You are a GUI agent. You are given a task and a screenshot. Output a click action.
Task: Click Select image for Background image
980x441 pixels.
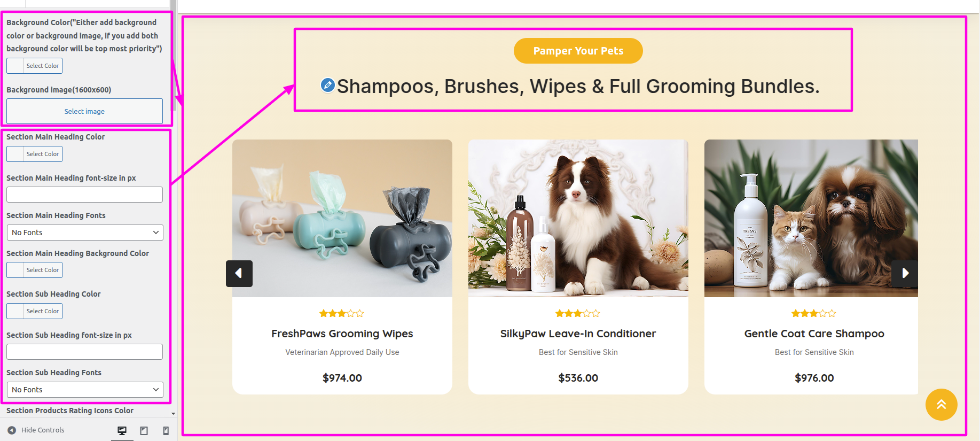(85, 111)
